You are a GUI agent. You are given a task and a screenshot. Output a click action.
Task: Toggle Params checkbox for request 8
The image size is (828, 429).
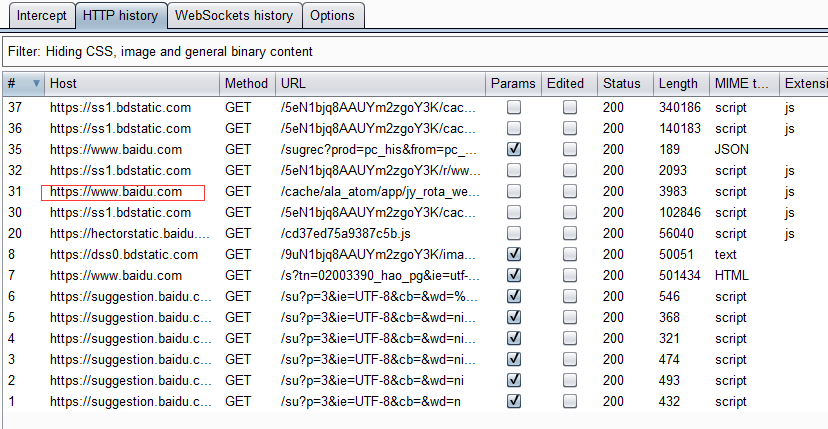coord(513,255)
